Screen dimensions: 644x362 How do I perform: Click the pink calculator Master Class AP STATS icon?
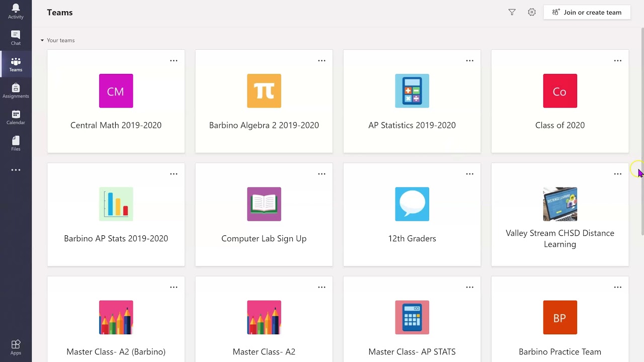412,317
